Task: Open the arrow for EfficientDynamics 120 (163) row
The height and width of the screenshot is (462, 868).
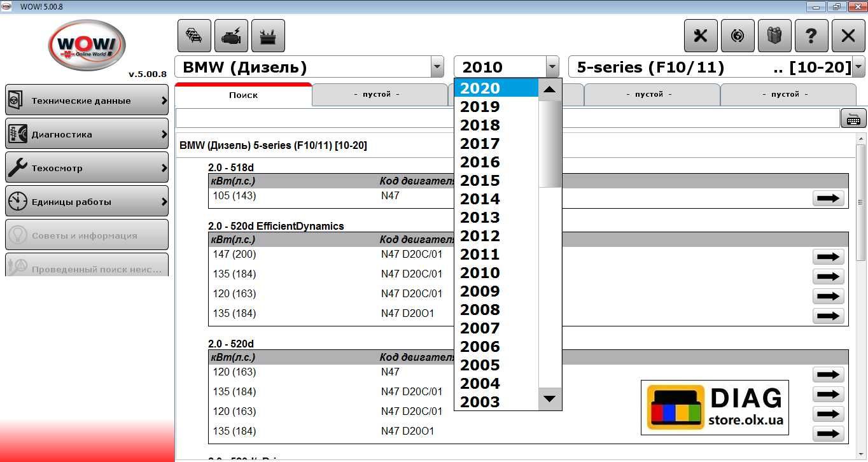Action: pos(828,296)
